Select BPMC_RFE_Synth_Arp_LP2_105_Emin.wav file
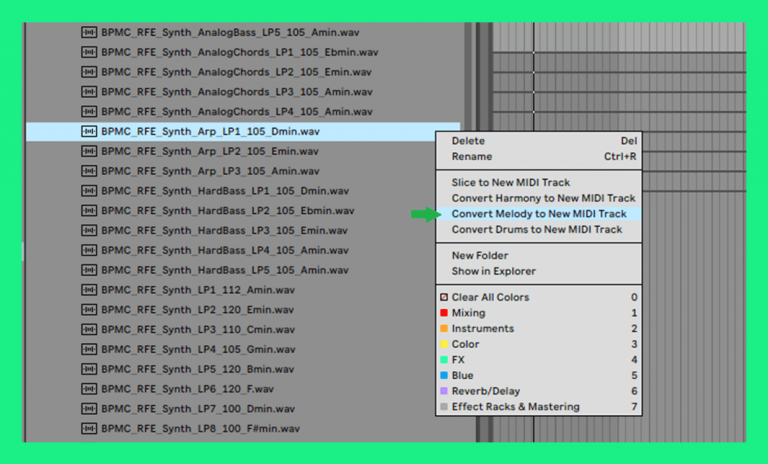 pos(209,151)
